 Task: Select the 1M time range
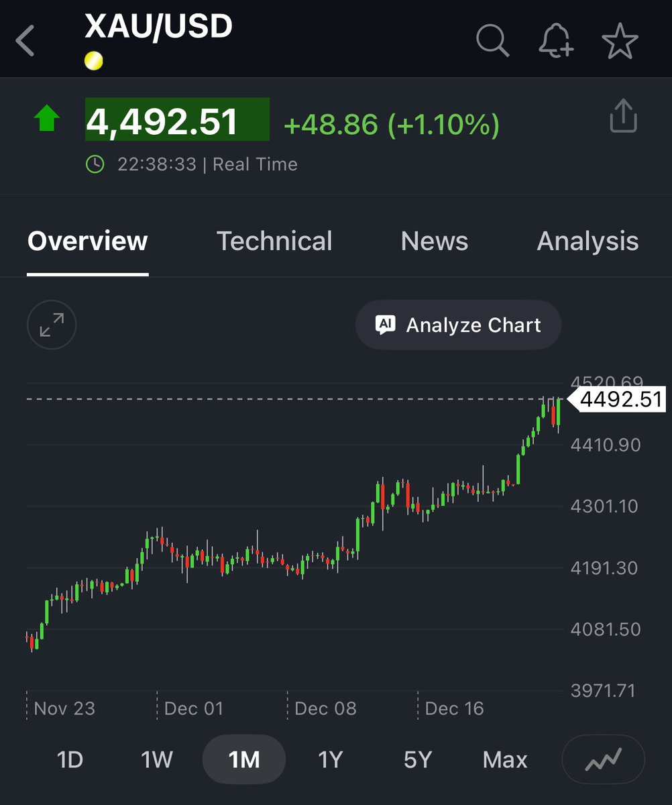(x=244, y=760)
